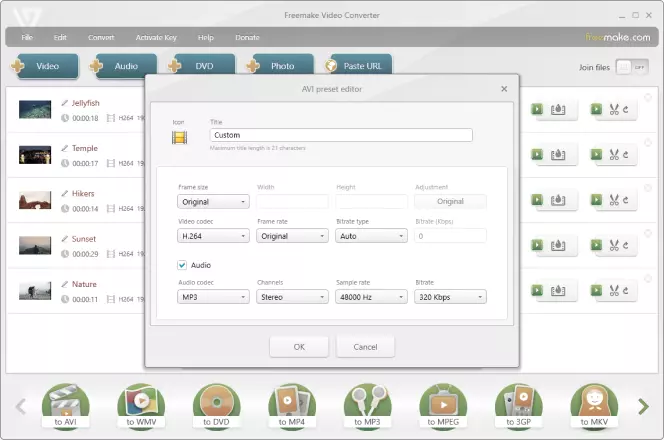This screenshot has height=440, width=664.
Task: Click the Hikers video thumbnail
Action: pos(35,200)
